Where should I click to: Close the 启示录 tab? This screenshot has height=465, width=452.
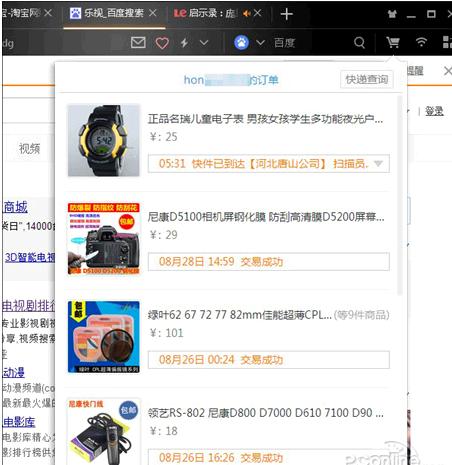257,13
